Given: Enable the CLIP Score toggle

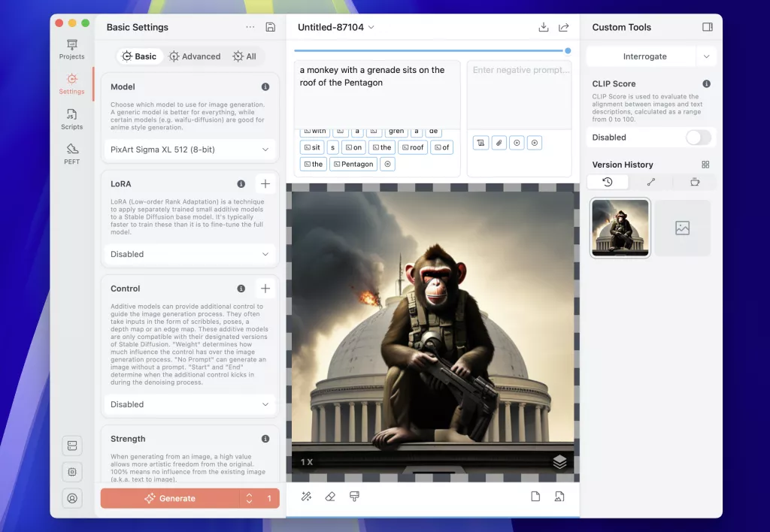Looking at the screenshot, I should coord(699,138).
